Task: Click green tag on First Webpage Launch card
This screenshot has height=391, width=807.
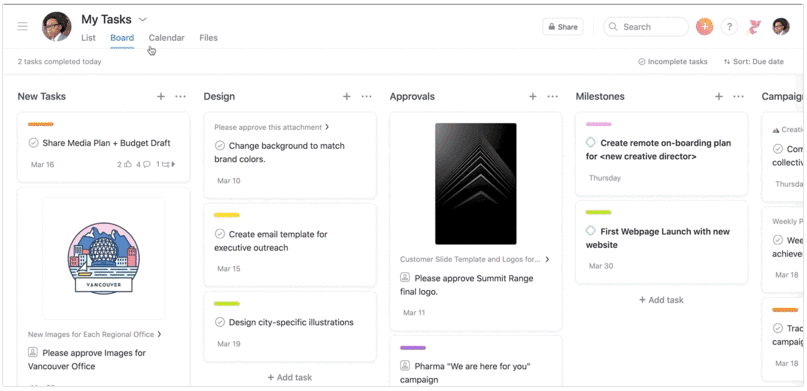Action: click(599, 212)
